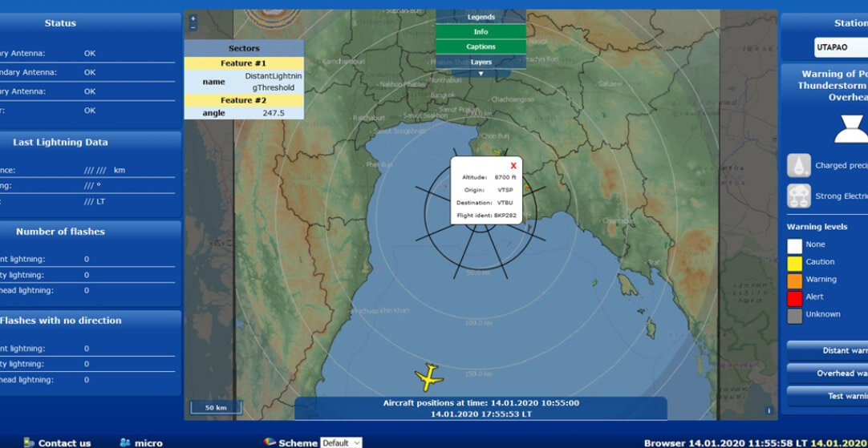Viewport: 868px width, 448px height.
Task: Click the orange Warning level swatch
Action: pyautogui.click(x=794, y=281)
